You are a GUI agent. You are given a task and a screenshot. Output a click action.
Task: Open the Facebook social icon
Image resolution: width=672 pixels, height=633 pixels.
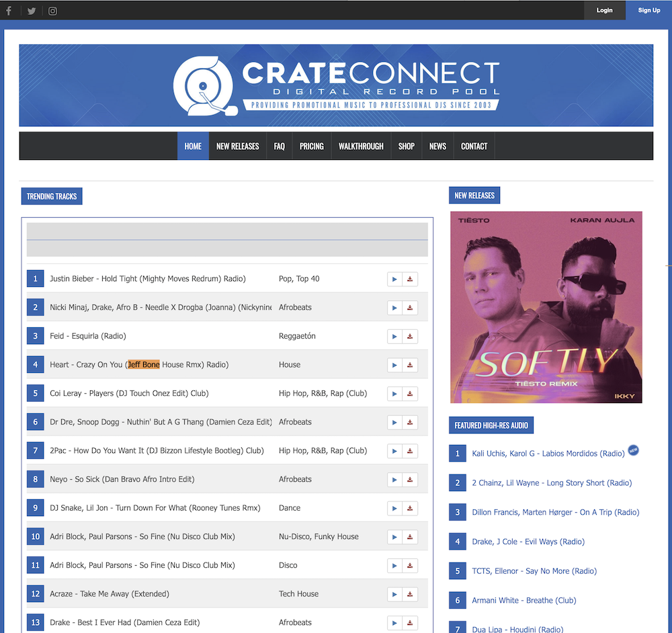[x=9, y=11]
